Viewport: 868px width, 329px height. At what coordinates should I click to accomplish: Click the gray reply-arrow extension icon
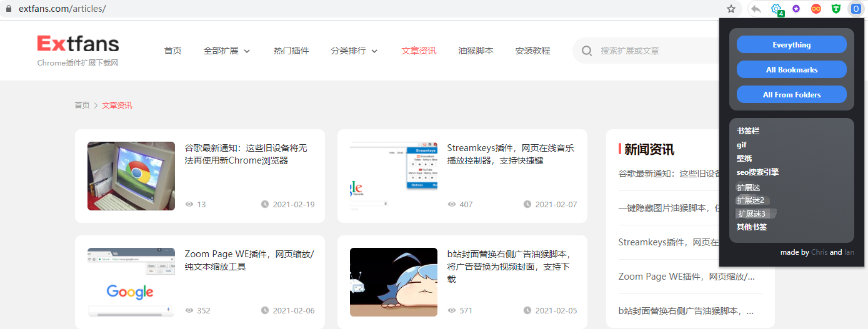756,9
